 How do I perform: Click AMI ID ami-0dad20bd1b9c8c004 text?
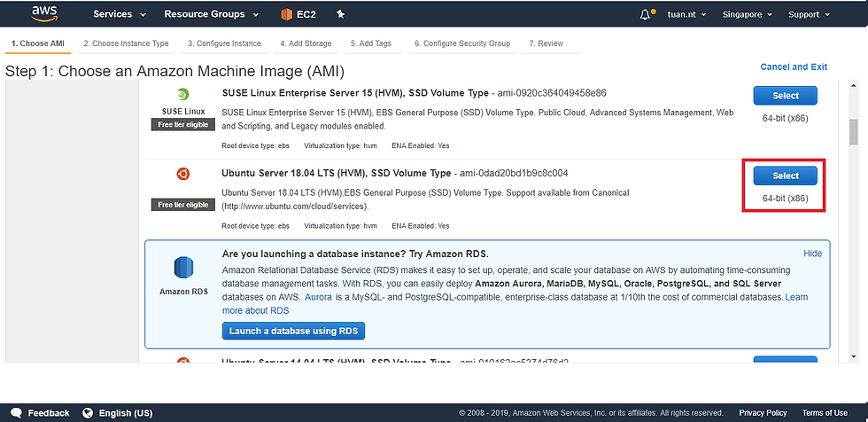(x=513, y=174)
